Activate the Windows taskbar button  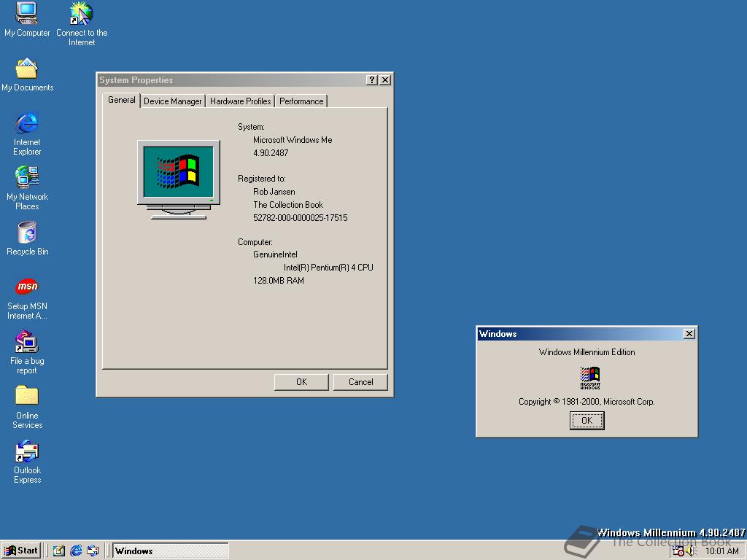[x=170, y=551]
